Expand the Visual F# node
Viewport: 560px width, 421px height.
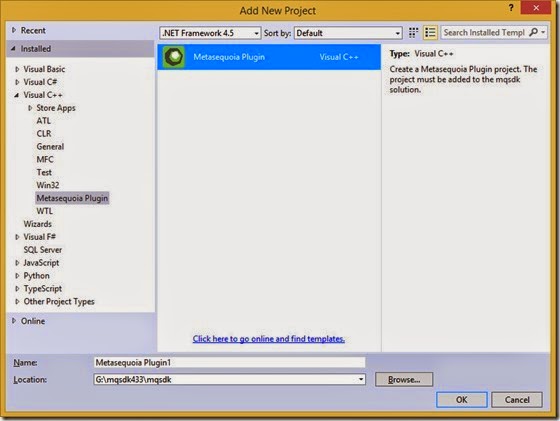tap(17, 237)
